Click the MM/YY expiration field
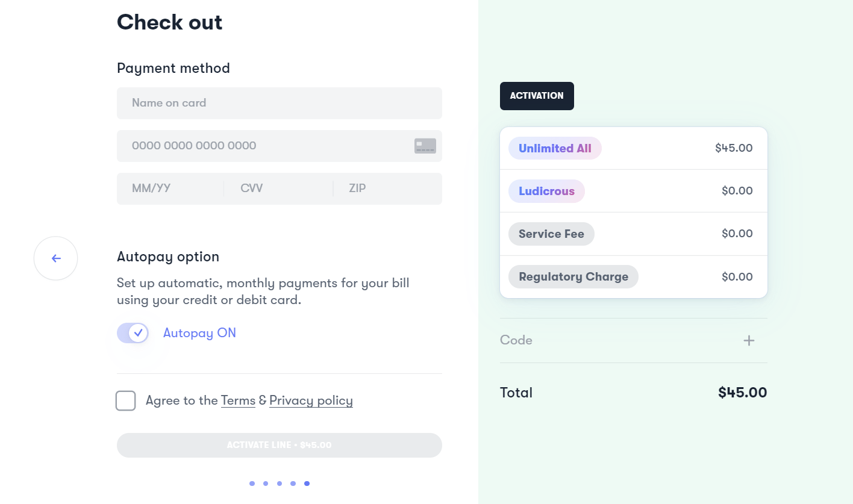The height and width of the screenshot is (504, 853). point(170,188)
